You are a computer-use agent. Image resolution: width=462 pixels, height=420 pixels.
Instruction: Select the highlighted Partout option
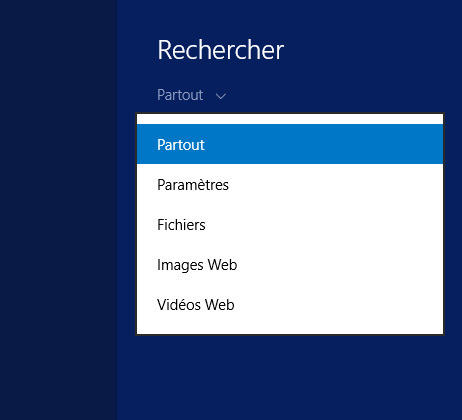tap(290, 144)
